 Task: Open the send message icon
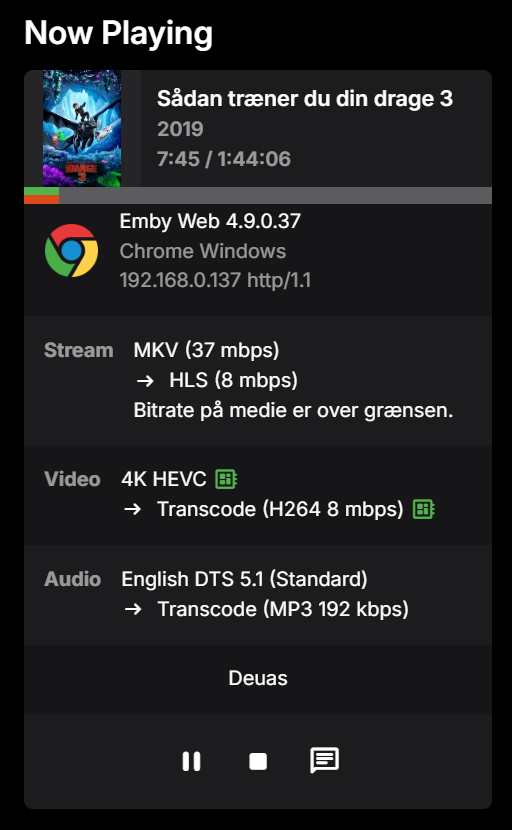(x=324, y=761)
